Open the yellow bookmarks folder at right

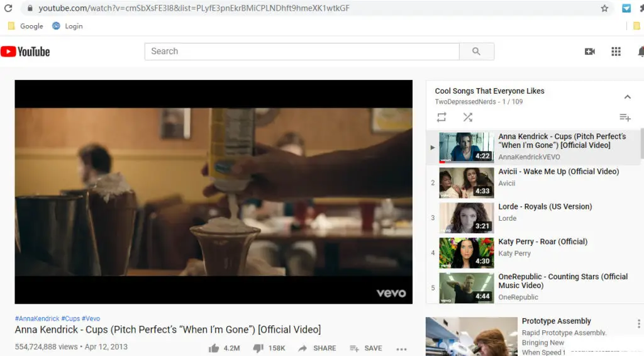coord(636,26)
